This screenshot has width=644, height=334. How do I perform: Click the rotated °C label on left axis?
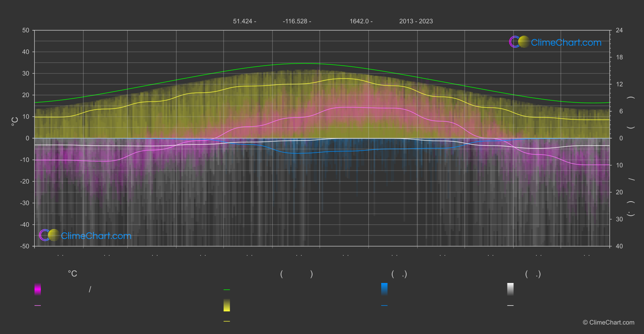click(x=15, y=121)
